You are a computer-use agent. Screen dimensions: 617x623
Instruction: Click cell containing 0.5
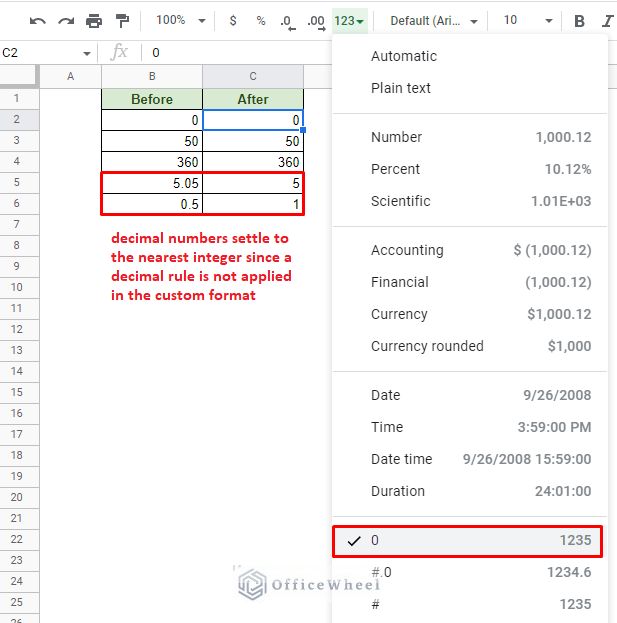point(152,204)
